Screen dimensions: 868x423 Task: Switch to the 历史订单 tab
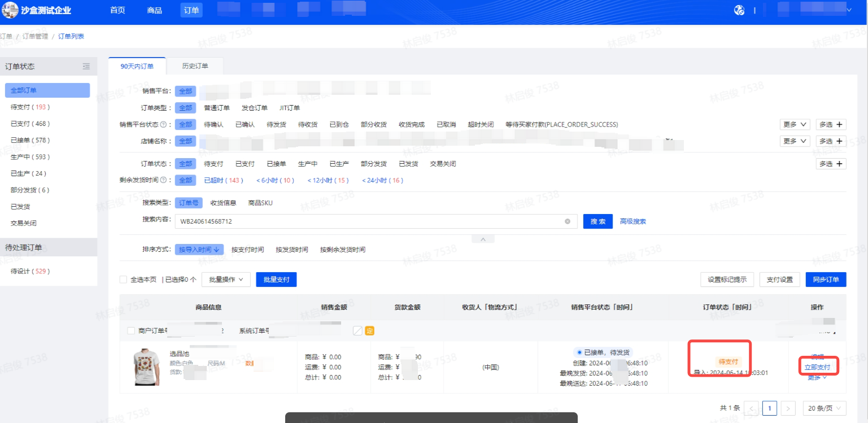[195, 66]
